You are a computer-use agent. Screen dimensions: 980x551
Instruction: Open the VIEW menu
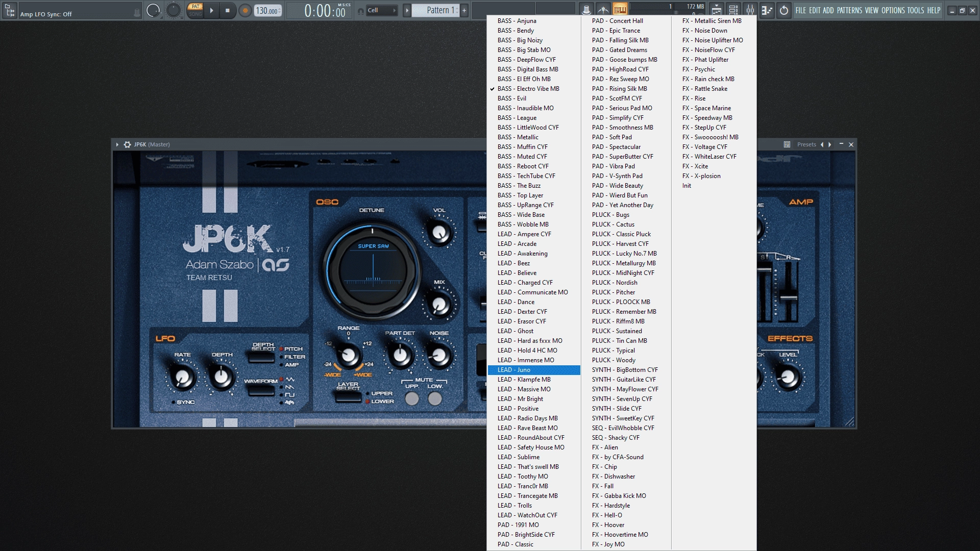(x=872, y=10)
